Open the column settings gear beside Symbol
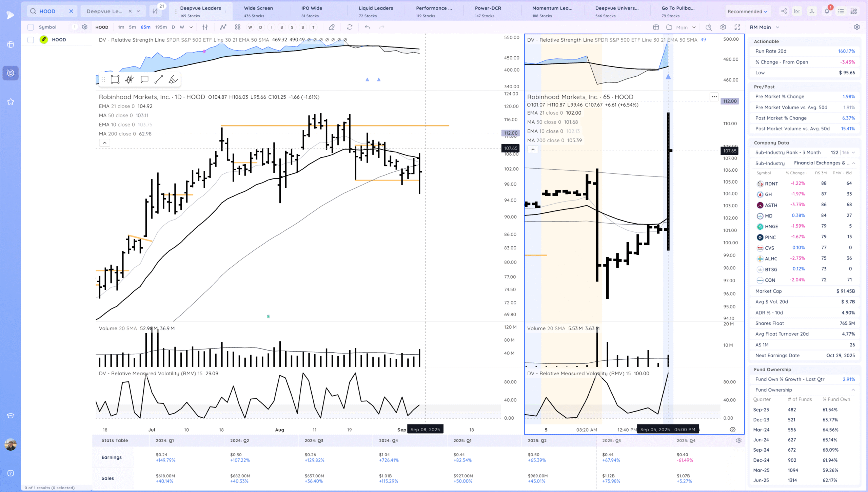The width and height of the screenshot is (868, 492). [85, 27]
